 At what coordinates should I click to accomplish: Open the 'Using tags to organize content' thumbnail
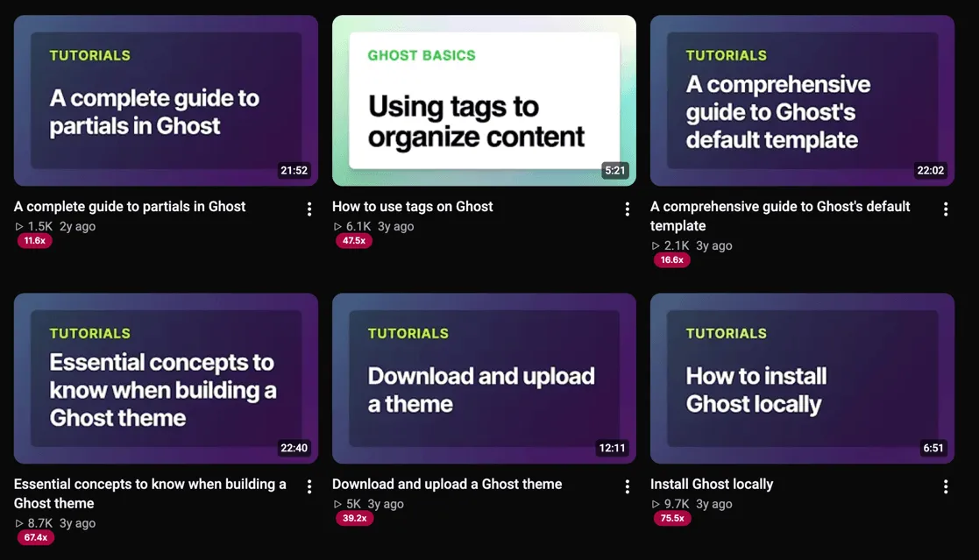(x=484, y=101)
